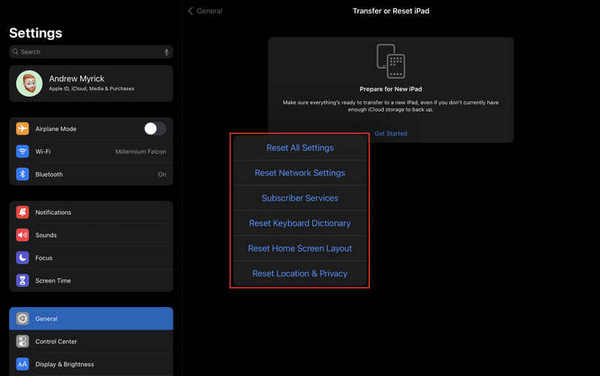Open the Screen Time settings row

pos(91,280)
